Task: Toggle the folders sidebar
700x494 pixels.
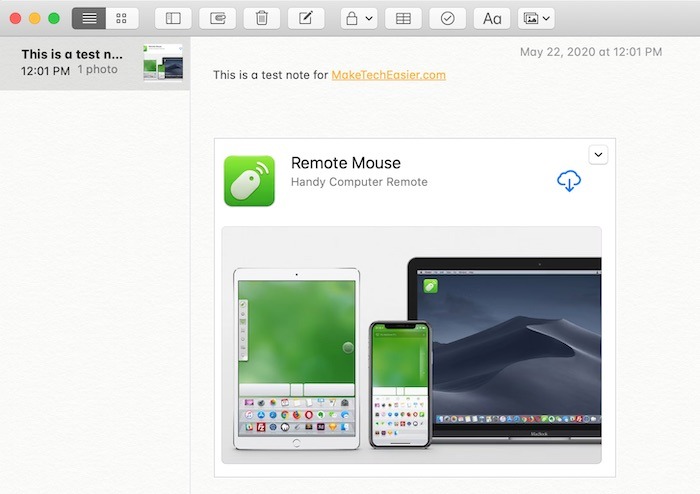Action: tap(173, 18)
